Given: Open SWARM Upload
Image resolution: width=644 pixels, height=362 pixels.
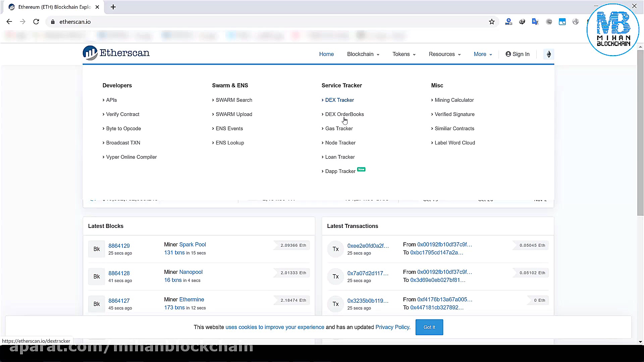Looking at the screenshot, I should coord(234,114).
